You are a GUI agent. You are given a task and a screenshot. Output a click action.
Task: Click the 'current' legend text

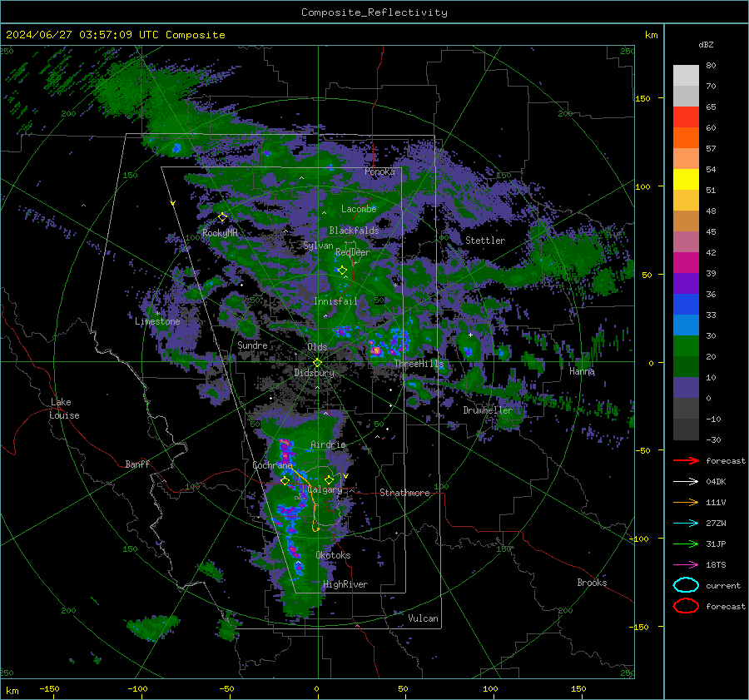723,585
